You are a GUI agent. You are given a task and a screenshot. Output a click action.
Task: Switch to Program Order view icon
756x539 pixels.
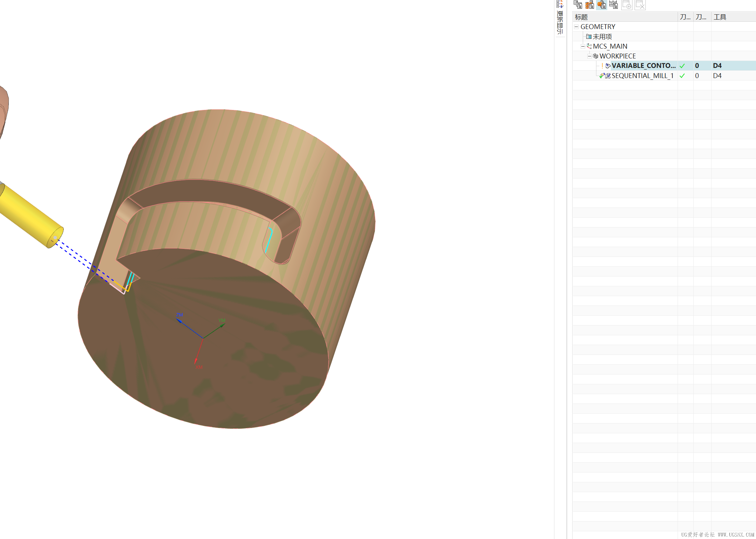coord(578,5)
